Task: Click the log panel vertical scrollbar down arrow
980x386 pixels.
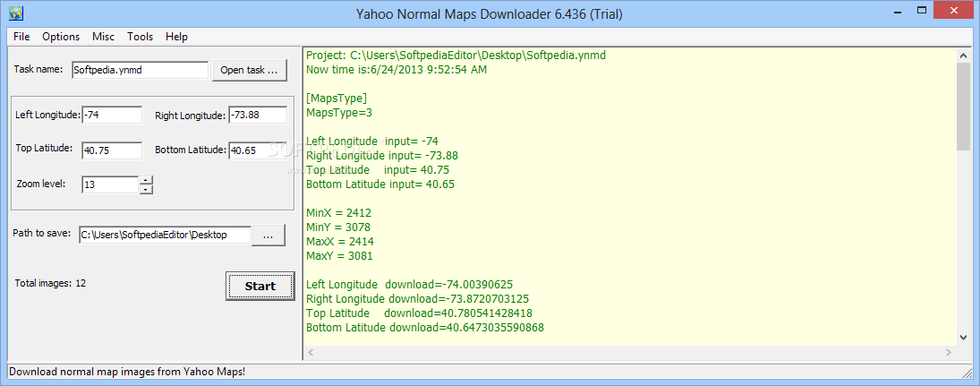Action: coord(963,337)
